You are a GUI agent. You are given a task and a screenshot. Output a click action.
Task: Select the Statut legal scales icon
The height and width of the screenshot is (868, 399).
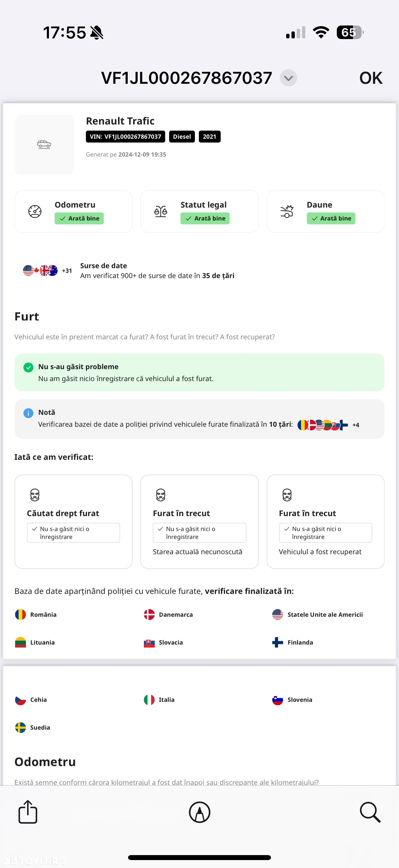pyautogui.click(x=160, y=211)
